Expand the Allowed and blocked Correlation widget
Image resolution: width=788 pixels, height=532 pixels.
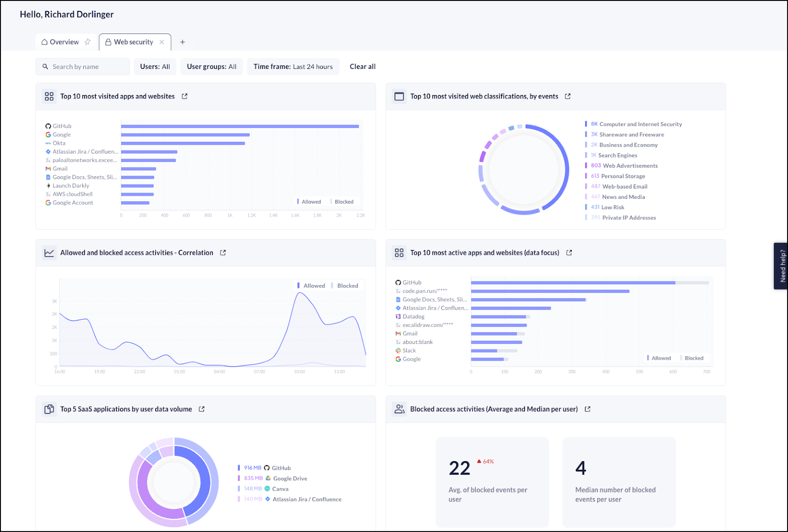[223, 252]
